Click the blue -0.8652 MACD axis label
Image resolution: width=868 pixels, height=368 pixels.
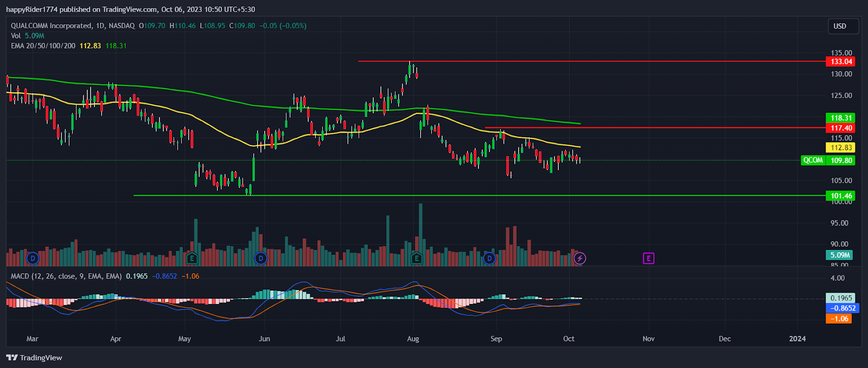[x=843, y=308]
